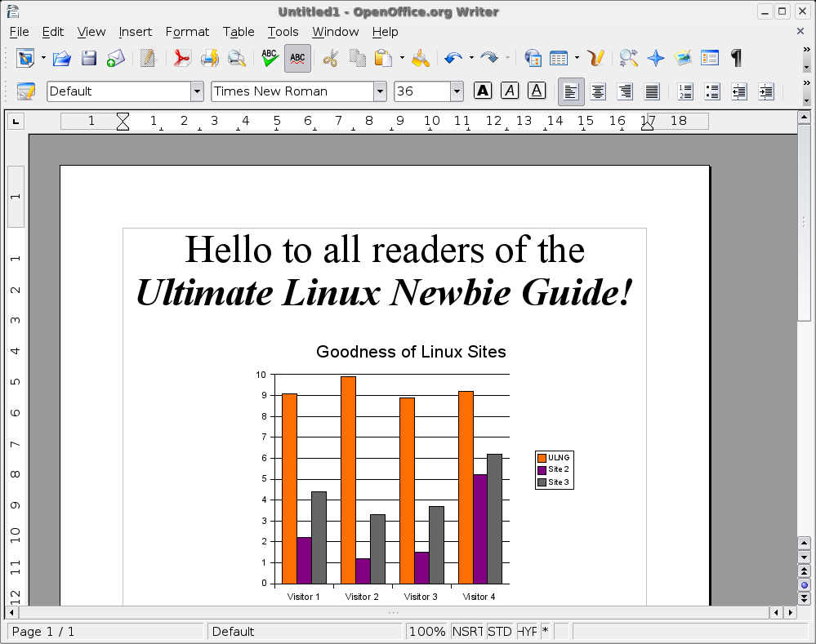The image size is (816, 644).
Task: Click the 100% zoom status field
Action: click(426, 631)
